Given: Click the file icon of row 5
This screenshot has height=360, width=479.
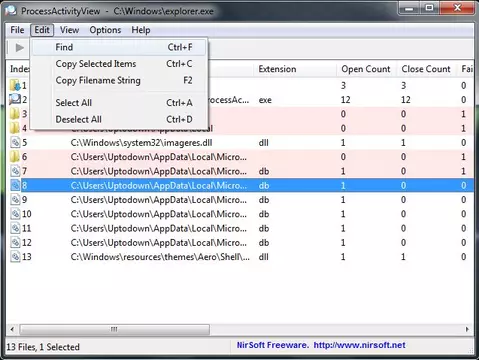Looking at the screenshot, I should (x=15, y=143).
